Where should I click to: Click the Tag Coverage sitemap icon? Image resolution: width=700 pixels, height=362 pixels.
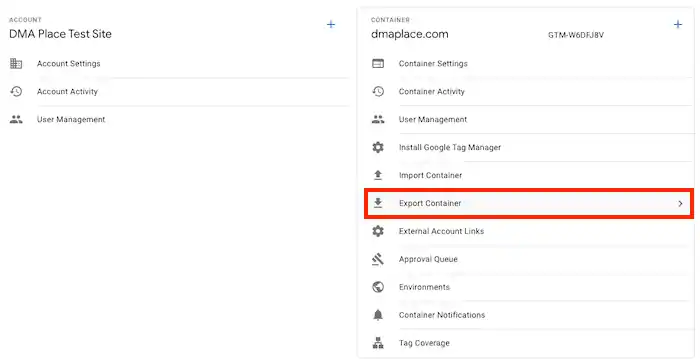pos(378,343)
